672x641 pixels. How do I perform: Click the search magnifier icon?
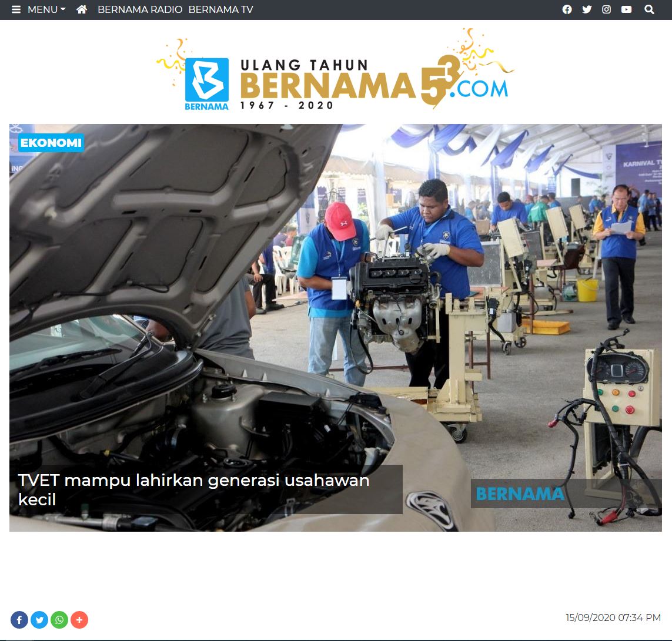coord(649,9)
